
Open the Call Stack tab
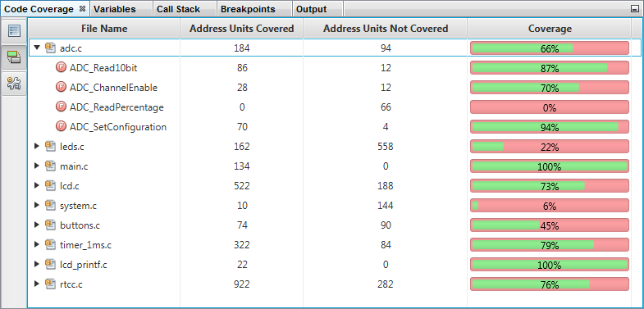coord(178,9)
